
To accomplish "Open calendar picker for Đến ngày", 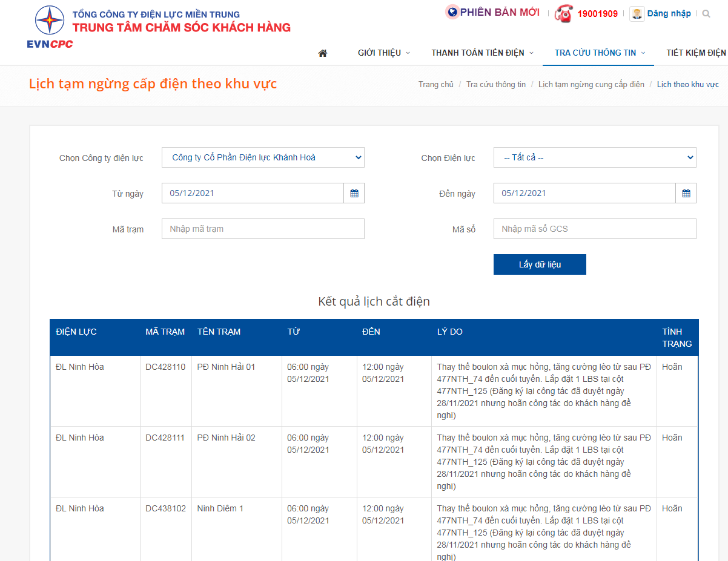I will coord(686,193).
